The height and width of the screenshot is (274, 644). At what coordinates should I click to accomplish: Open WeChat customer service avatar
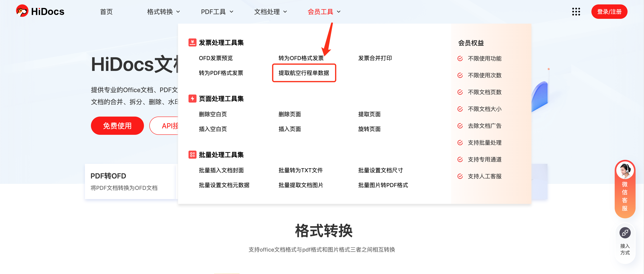[625, 170]
